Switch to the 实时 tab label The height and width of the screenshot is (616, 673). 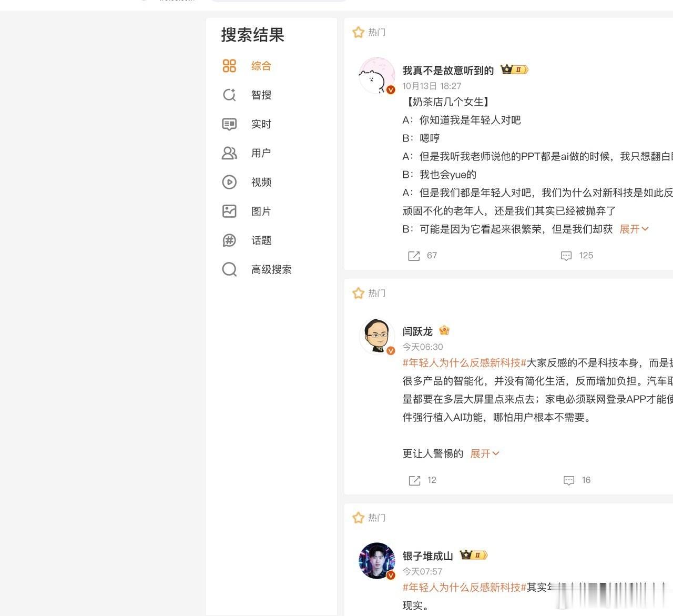tap(261, 124)
